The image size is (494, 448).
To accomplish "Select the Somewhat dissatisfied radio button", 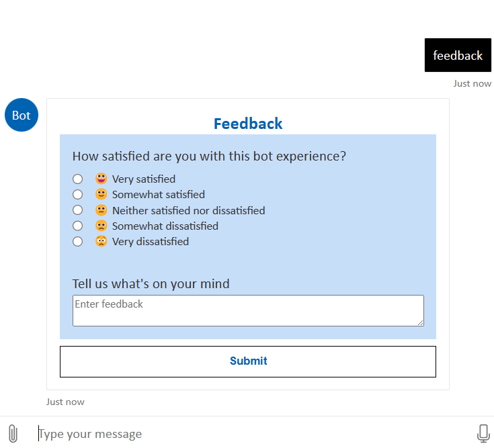I will click(78, 226).
